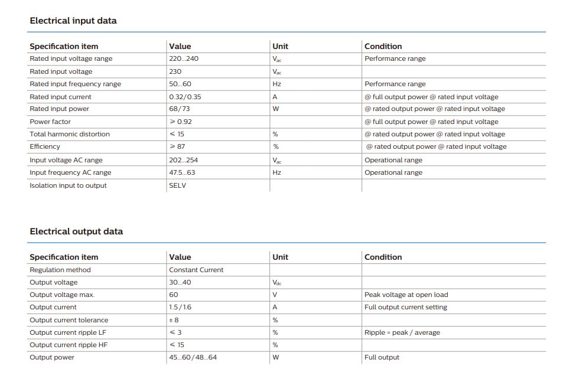Select the Output current ripple HF label
The width and height of the screenshot is (576, 392).
(x=69, y=345)
